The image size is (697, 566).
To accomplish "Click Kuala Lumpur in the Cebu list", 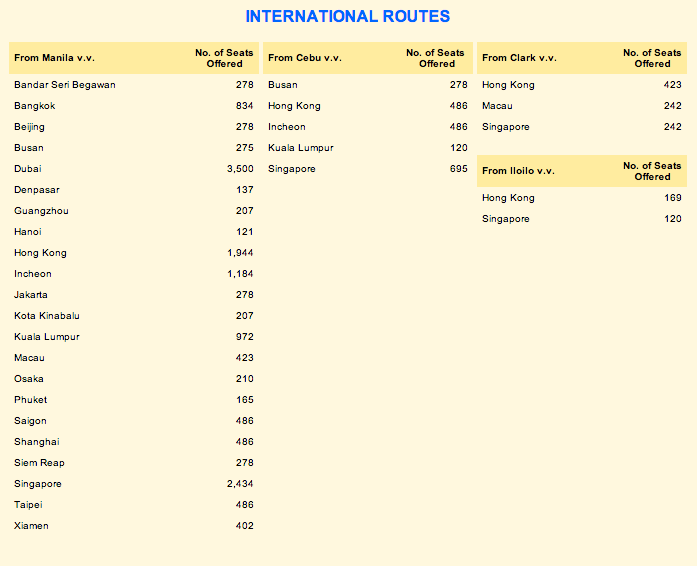I will coord(300,148).
